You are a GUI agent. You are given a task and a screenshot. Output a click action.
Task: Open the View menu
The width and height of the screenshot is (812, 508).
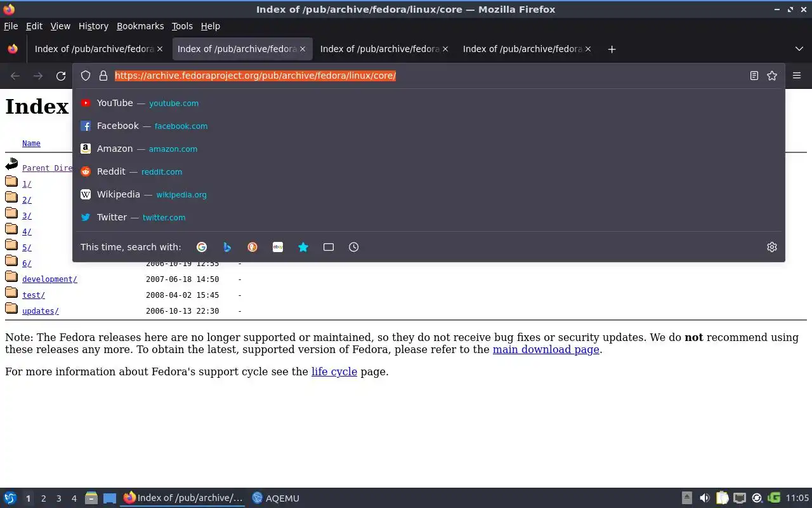(x=60, y=26)
